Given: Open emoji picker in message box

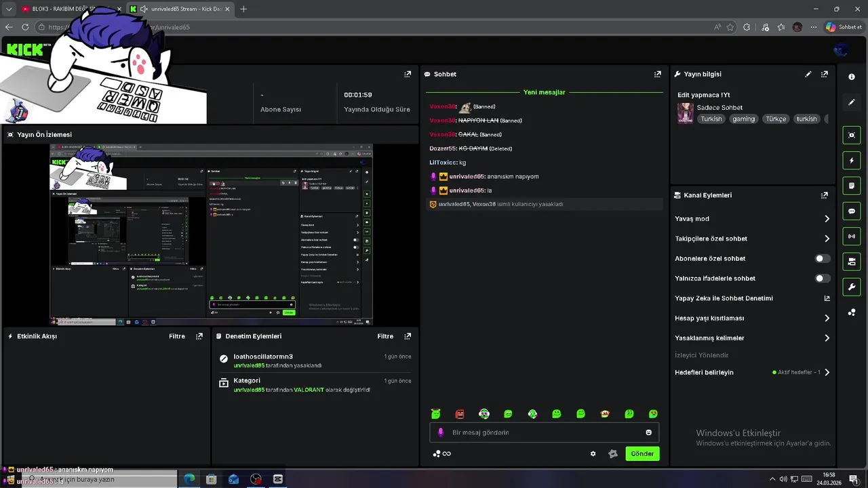Looking at the screenshot, I should point(649,432).
